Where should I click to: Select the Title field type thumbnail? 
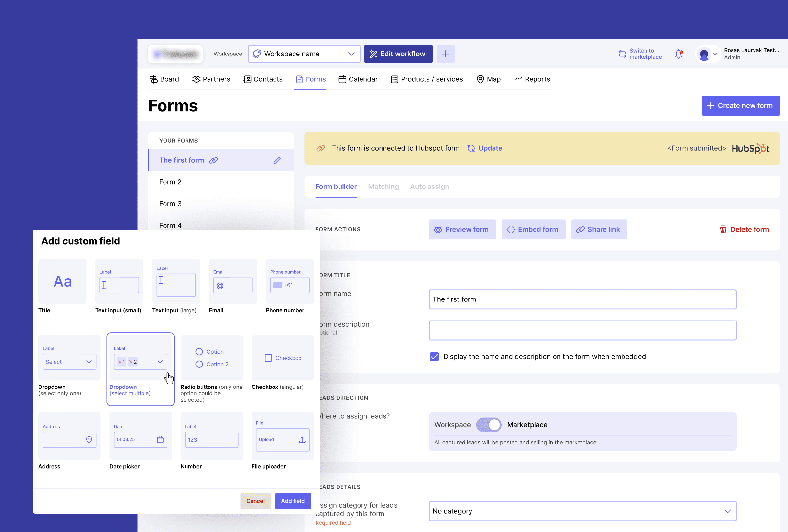(62, 281)
